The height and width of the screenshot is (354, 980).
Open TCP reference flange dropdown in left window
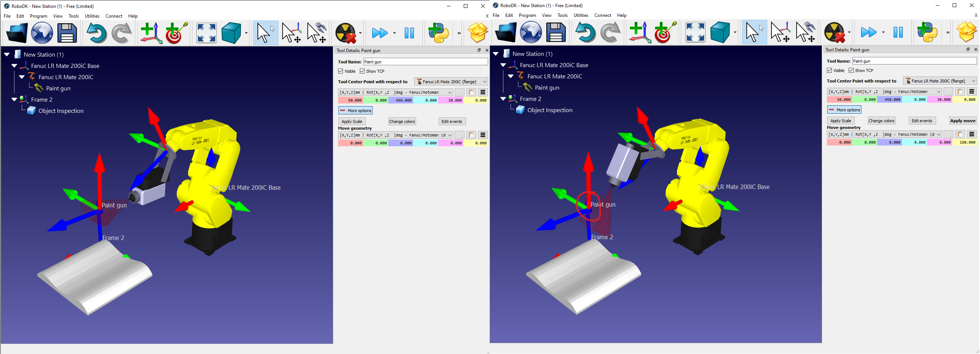[451, 82]
